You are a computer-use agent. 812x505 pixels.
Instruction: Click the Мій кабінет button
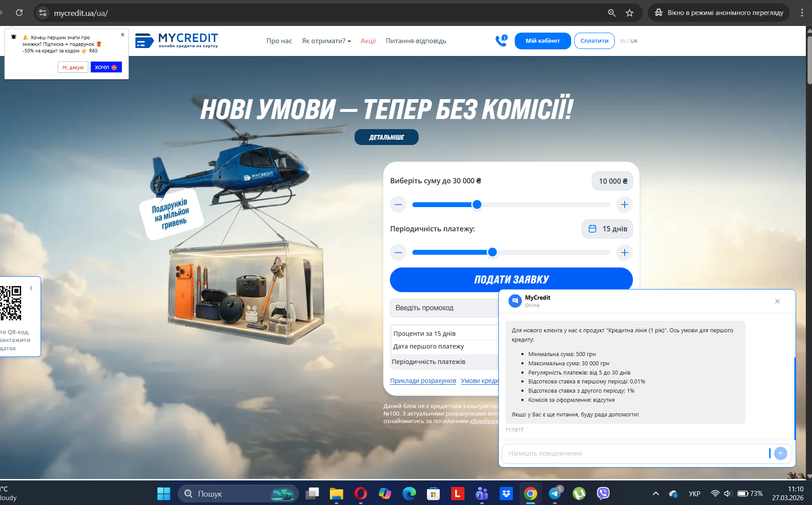(543, 41)
